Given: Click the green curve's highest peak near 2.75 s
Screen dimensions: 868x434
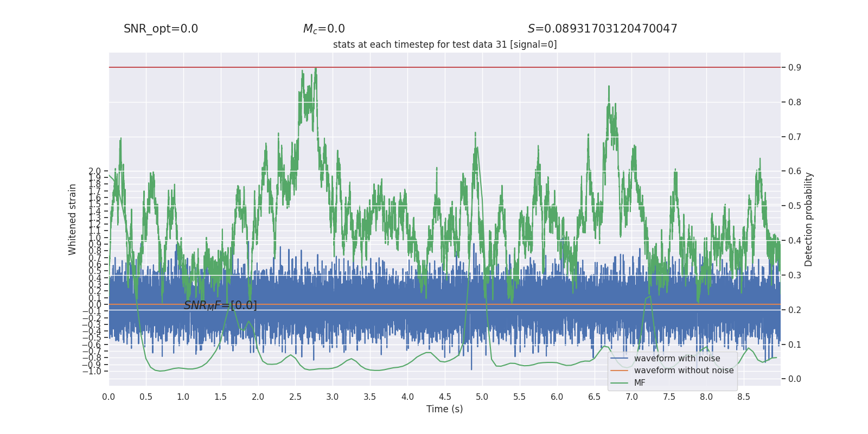Looking at the screenshot, I should pos(315,69).
